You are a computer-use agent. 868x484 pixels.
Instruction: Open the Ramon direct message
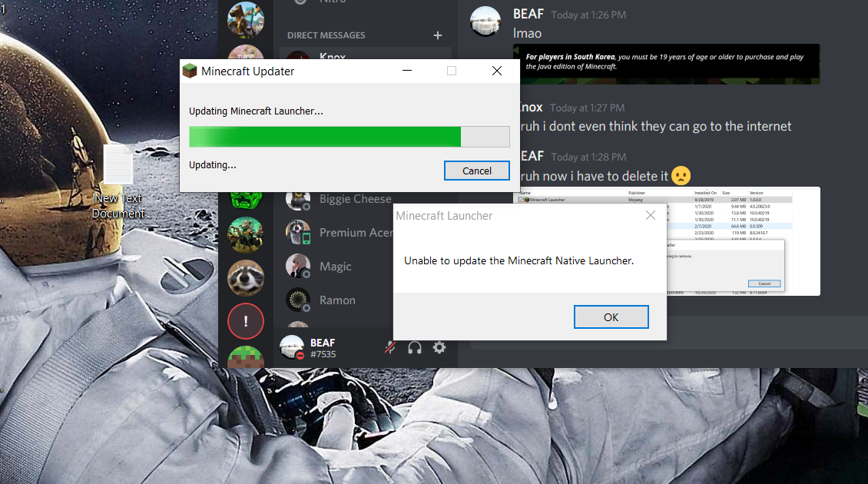click(x=338, y=300)
